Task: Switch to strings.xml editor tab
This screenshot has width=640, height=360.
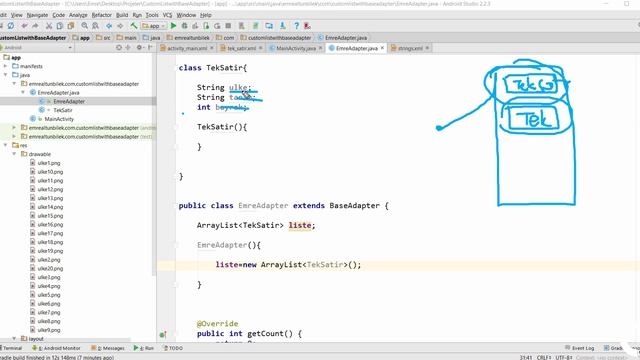Action: 410,48
